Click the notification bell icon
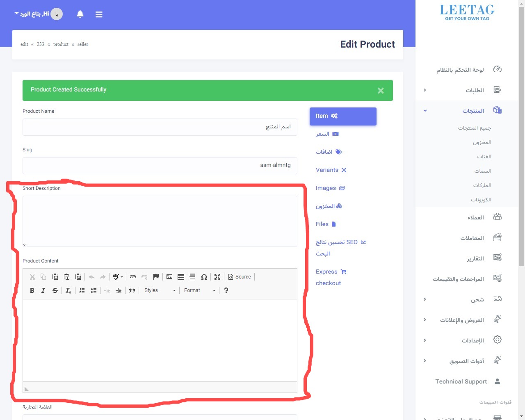Screen dimensions: 525x420 coord(80,14)
